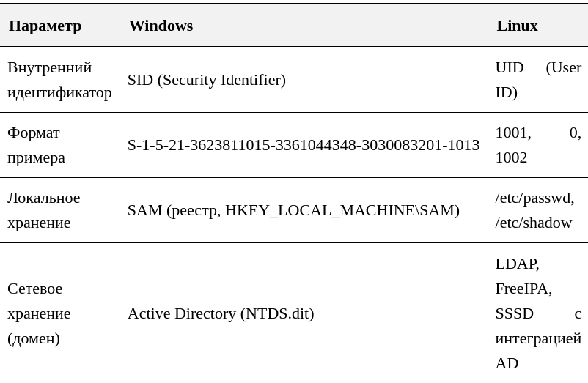588x383 pixels.
Task: Click the Linux column header
Action: (x=537, y=25)
